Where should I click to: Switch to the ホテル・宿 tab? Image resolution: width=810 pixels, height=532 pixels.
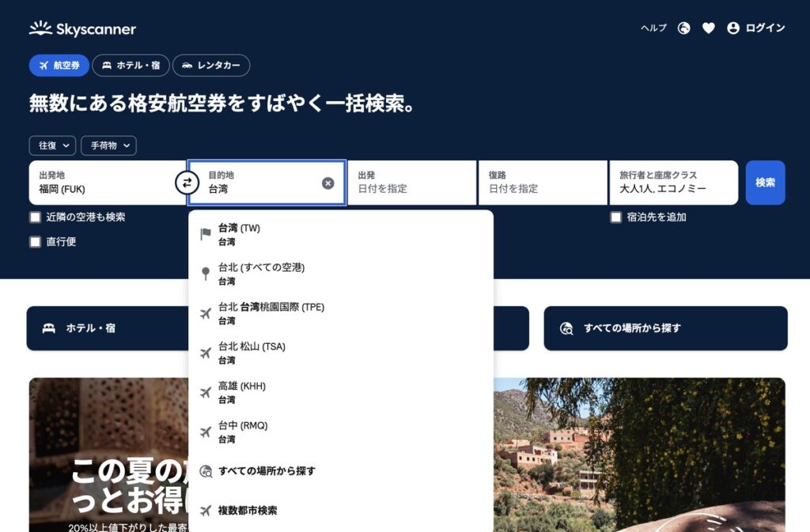(131, 66)
